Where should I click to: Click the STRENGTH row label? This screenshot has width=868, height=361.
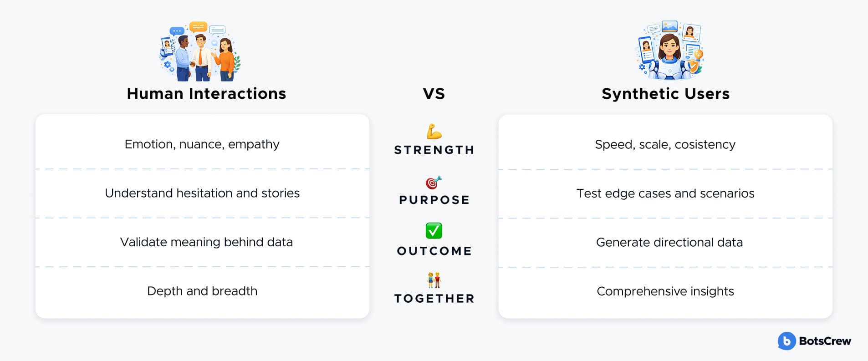click(x=434, y=150)
